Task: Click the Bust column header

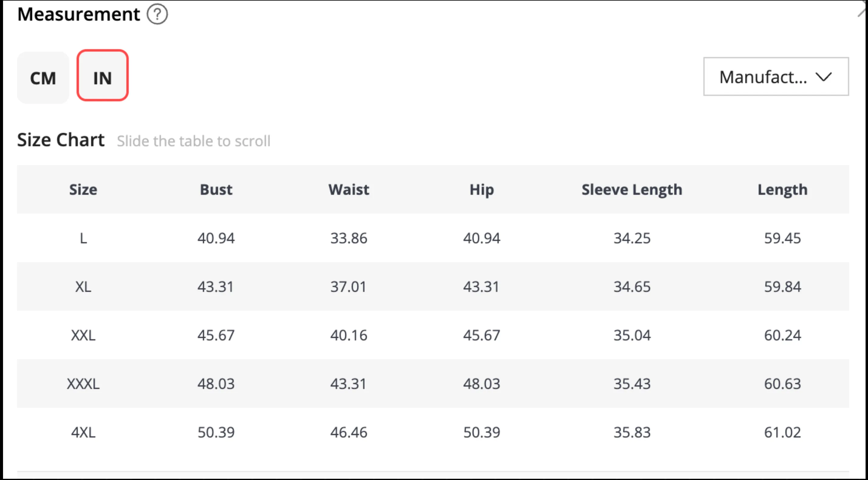Action: (216, 190)
